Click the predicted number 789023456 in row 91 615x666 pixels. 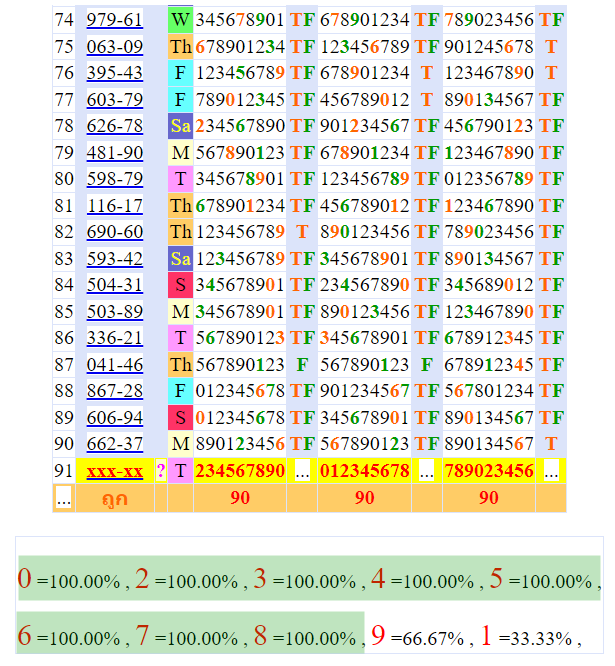(489, 471)
